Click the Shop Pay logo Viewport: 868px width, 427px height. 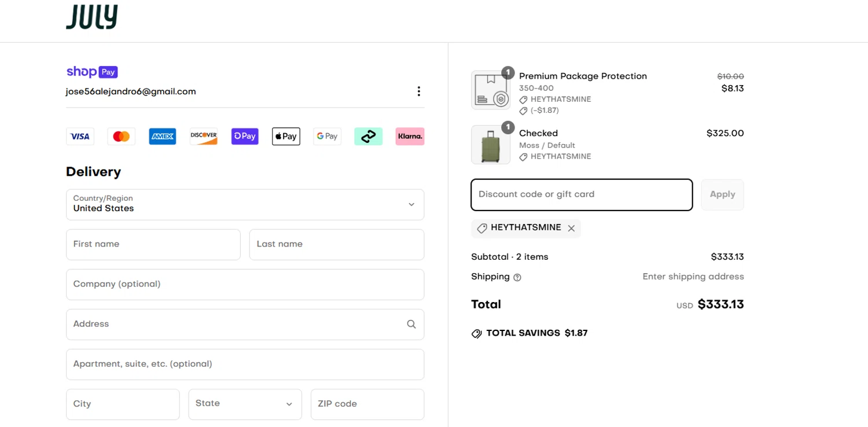92,72
